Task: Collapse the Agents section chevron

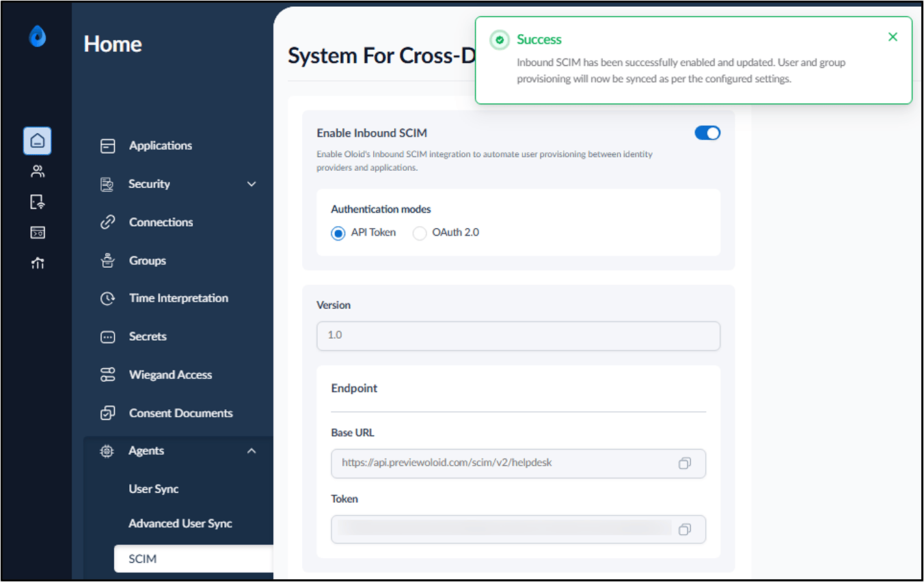Action: [252, 451]
